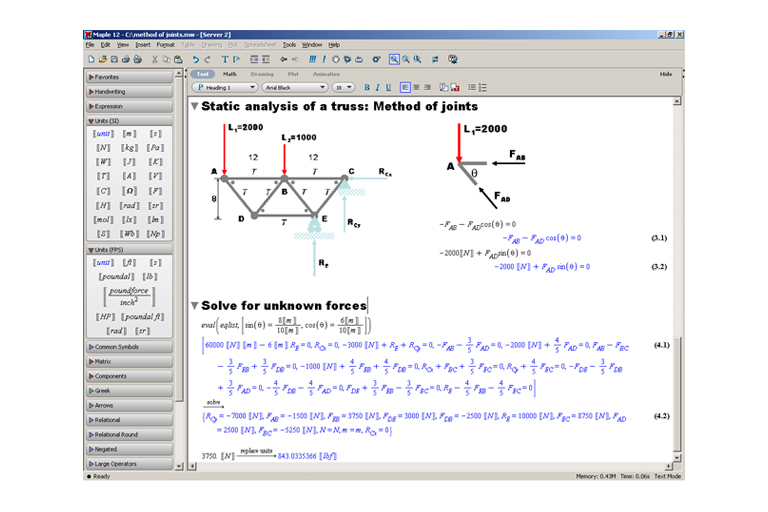The height and width of the screenshot is (512, 768).
Task: Execute entire worksheet triple-exclamation icon
Action: tap(312, 59)
